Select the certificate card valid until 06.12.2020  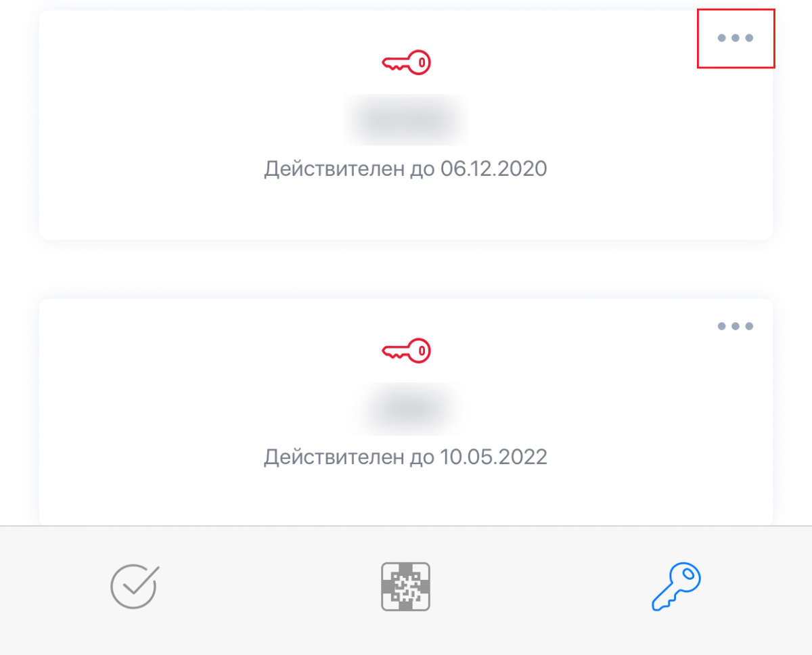coord(406,125)
